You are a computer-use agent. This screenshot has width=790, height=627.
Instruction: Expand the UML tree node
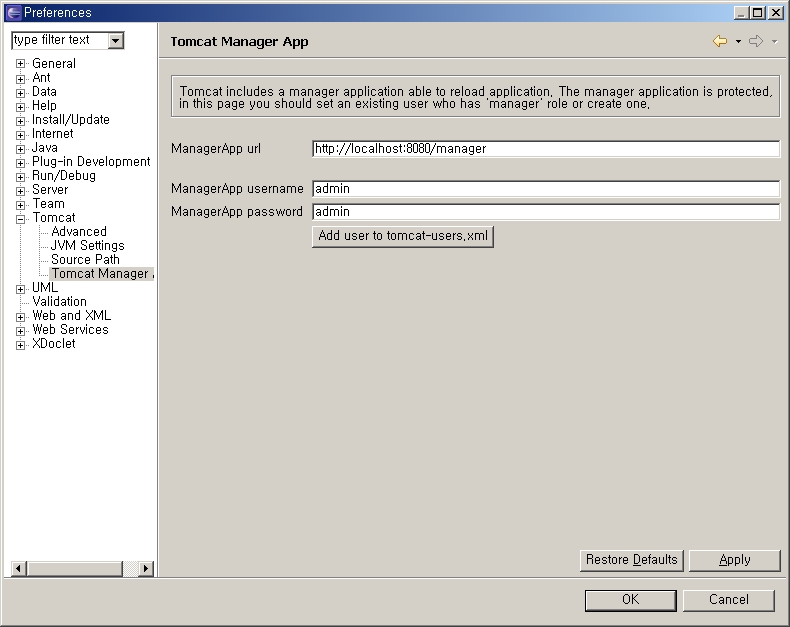coord(20,289)
